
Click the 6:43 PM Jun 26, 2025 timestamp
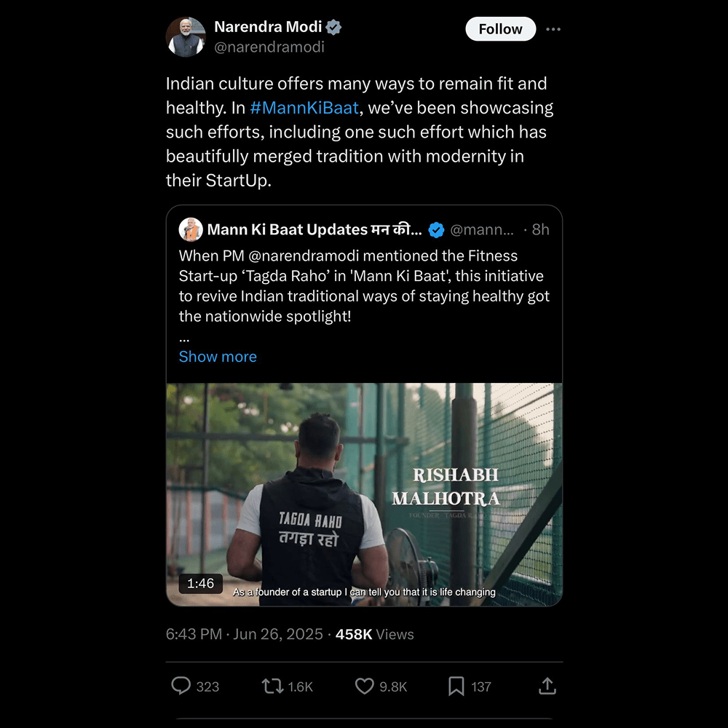(244, 634)
